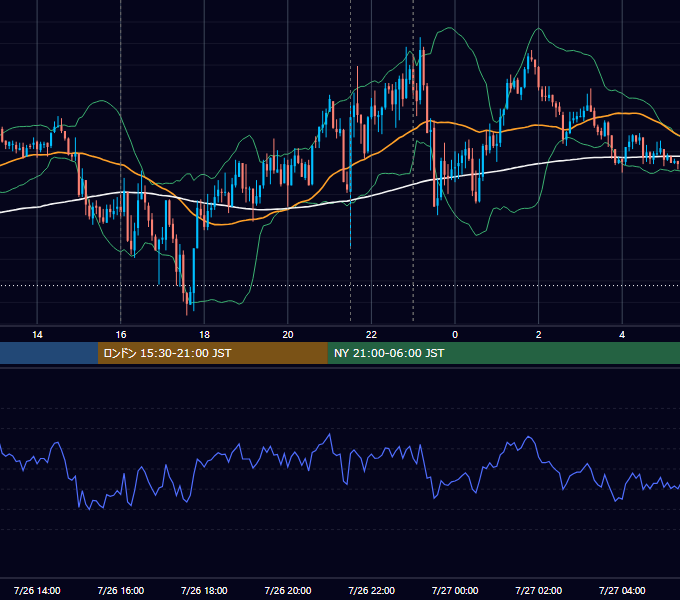
Task: Click the 4 hour label on chart axis
Action: point(622,335)
